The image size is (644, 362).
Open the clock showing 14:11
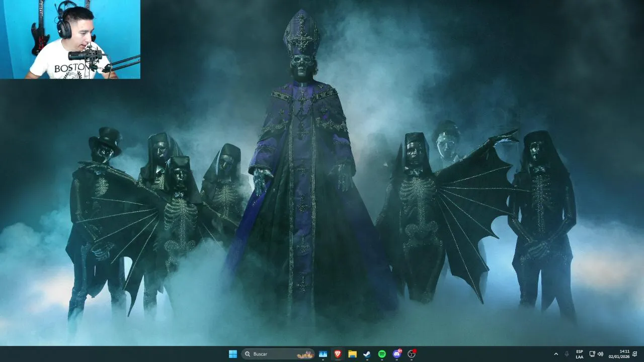coord(619,354)
